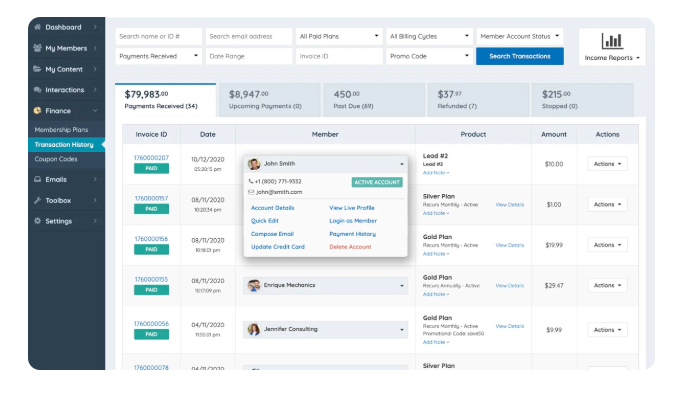This screenshot has height=396, width=674.
Task: Click the Active Account status badge
Action: coord(377,182)
